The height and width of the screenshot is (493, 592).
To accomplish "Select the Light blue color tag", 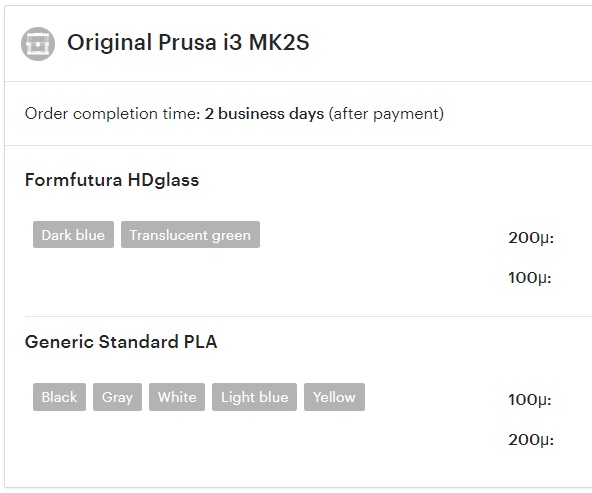I will (x=254, y=397).
